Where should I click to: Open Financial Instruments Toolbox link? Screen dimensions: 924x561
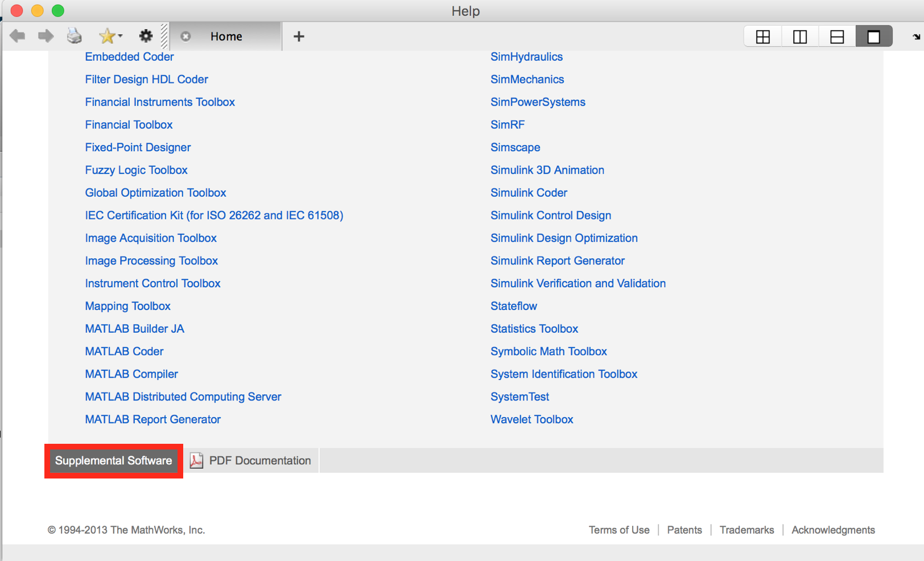[160, 102]
